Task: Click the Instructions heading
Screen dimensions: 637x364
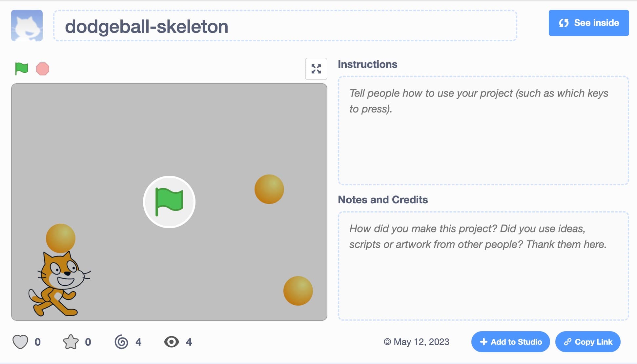Action: pyautogui.click(x=368, y=64)
